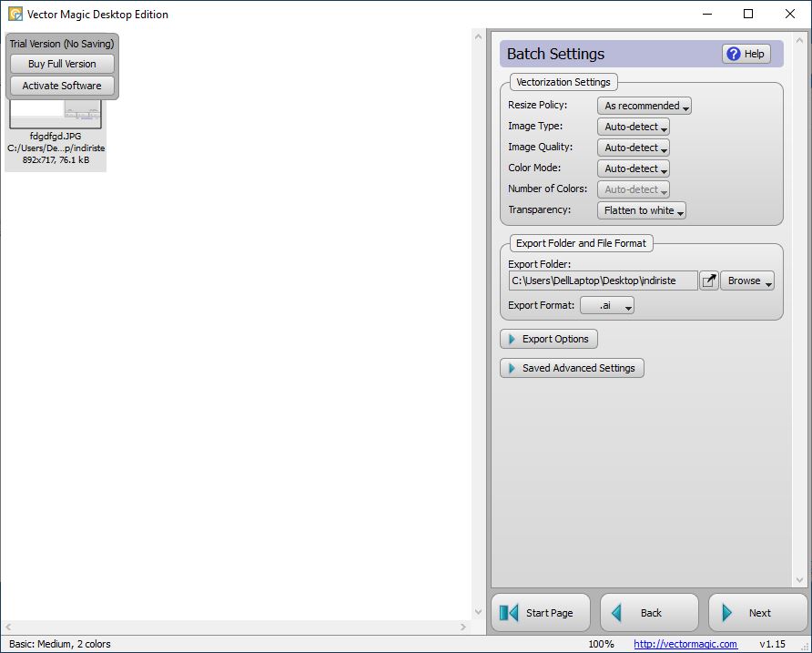812x653 pixels.
Task: Select the fdgdfgd.JPG thumbnail
Action: pyautogui.click(x=56, y=115)
